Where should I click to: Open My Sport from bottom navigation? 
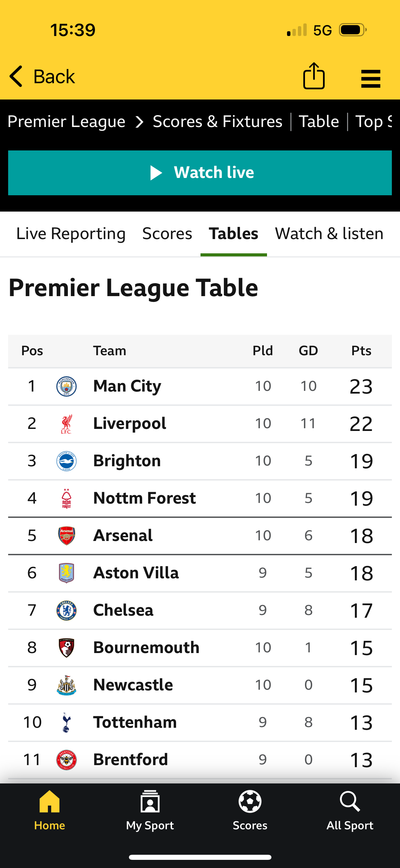150,801
